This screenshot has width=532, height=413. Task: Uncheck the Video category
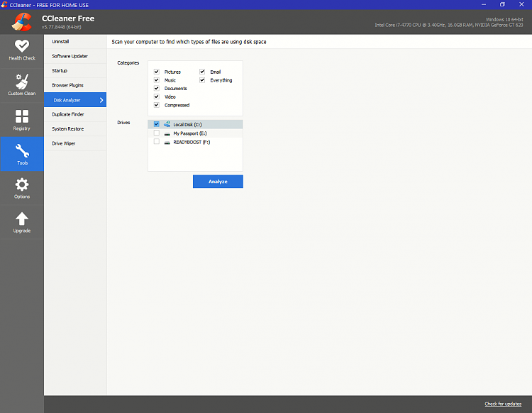(157, 97)
